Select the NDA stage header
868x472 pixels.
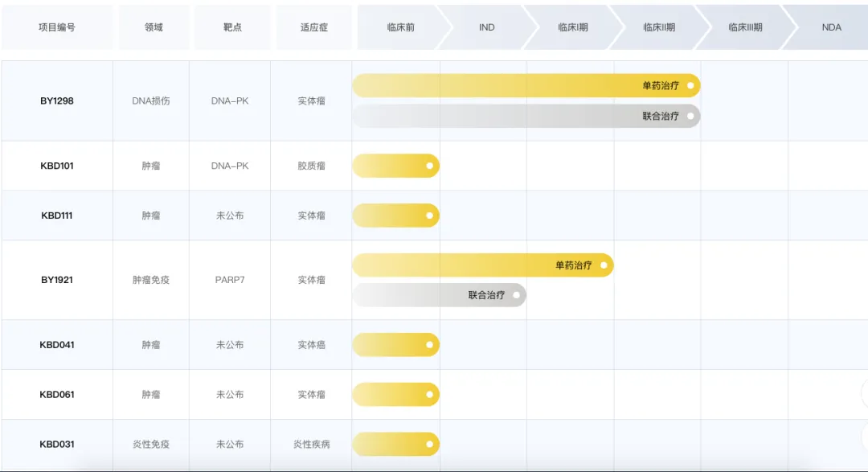(831, 27)
